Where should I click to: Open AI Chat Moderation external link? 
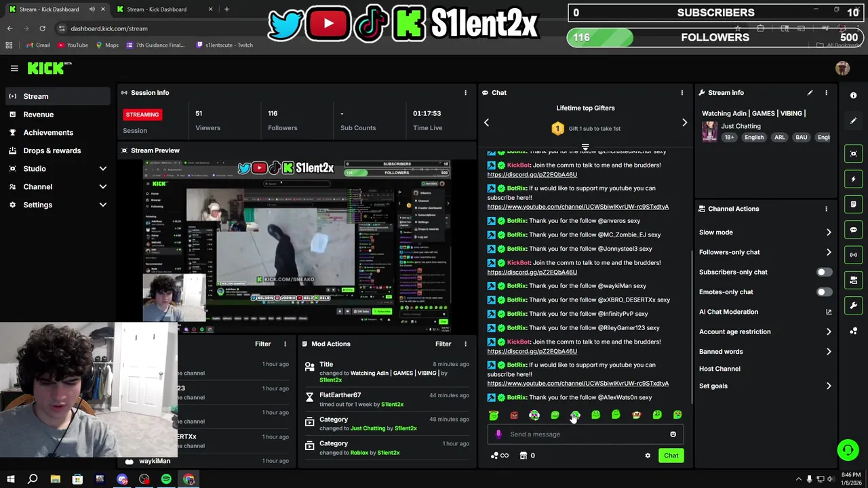click(x=828, y=312)
